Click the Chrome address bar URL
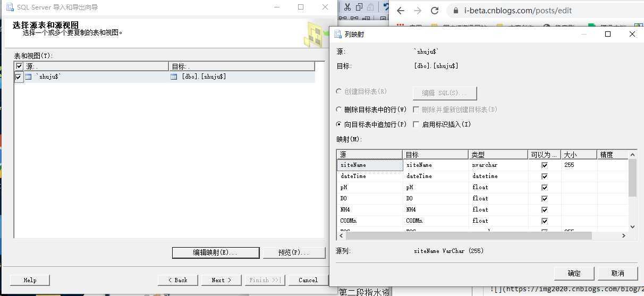 [518, 11]
